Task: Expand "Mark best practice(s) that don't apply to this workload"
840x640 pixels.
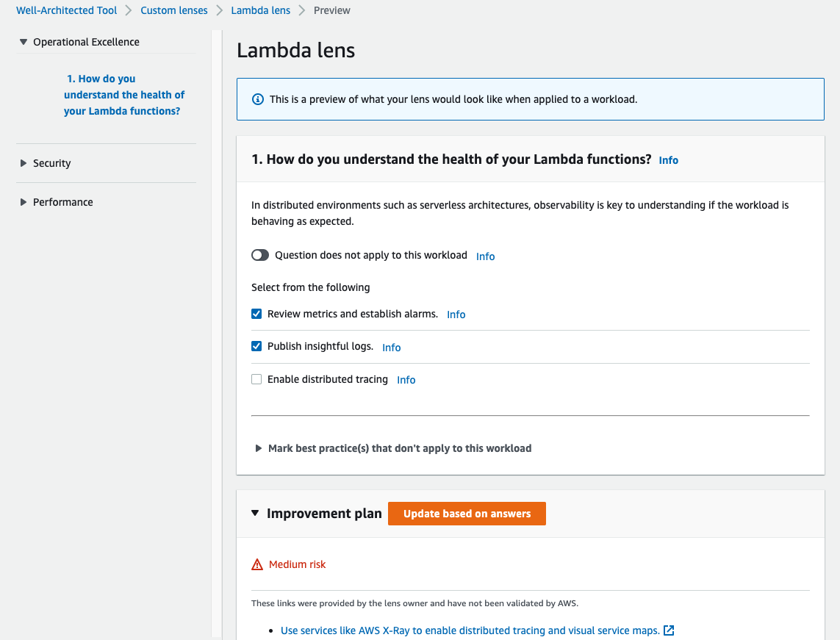Action: click(x=259, y=447)
